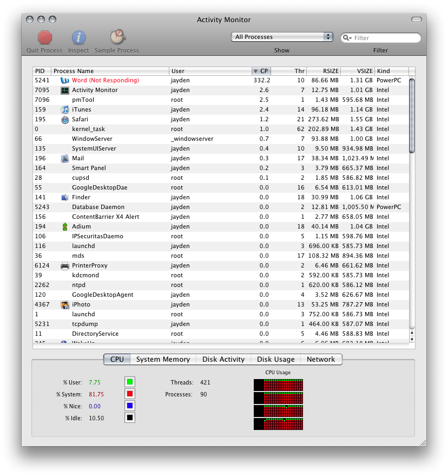Screen dimensions: 448x476
Task: Open the Disk Activity tab
Action: [x=223, y=359]
